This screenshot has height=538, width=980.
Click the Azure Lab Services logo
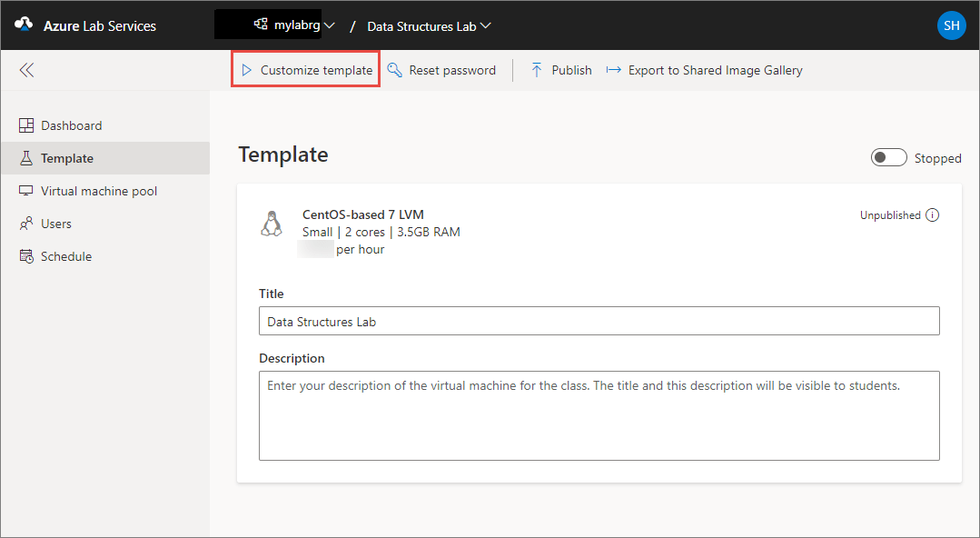point(24,25)
